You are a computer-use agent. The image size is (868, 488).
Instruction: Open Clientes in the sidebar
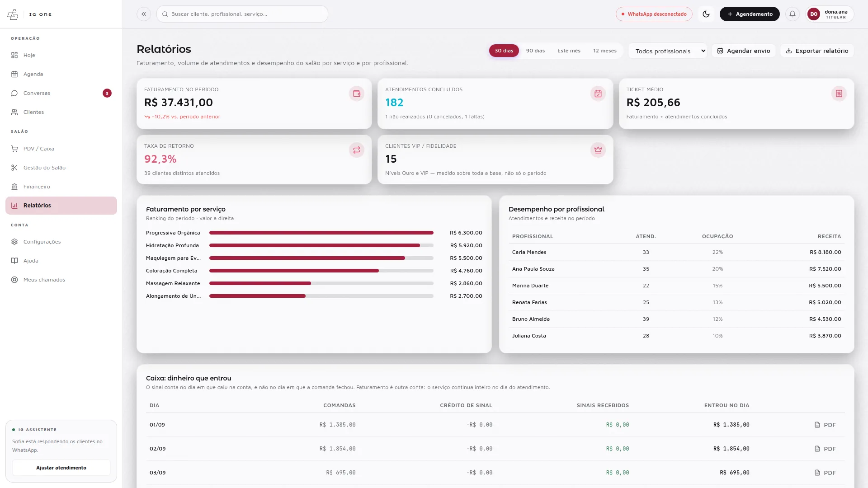61,112
